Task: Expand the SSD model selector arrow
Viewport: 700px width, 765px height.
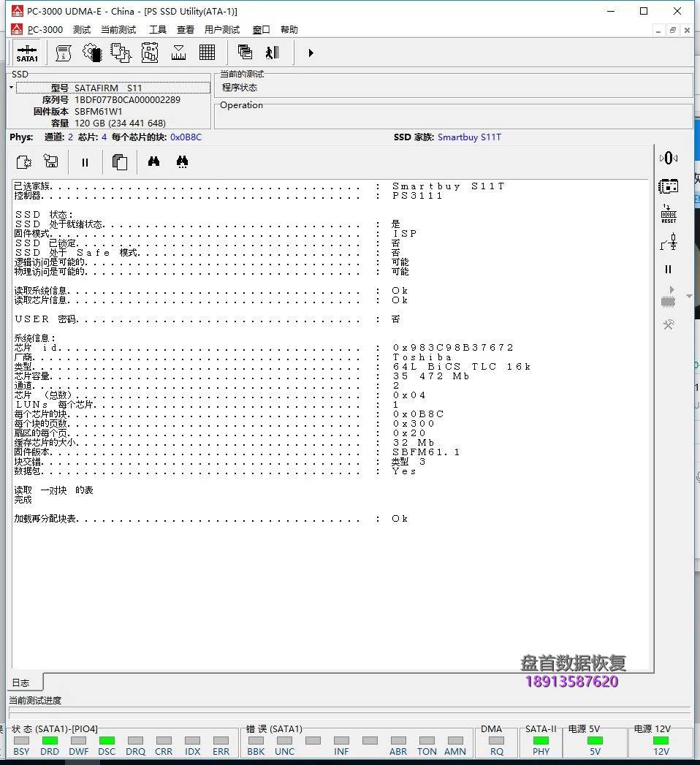Action: point(12,88)
